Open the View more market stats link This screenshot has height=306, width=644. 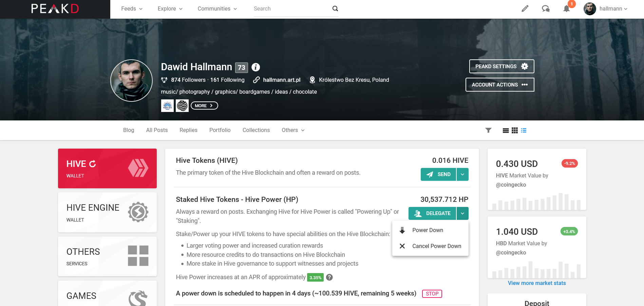[537, 283]
